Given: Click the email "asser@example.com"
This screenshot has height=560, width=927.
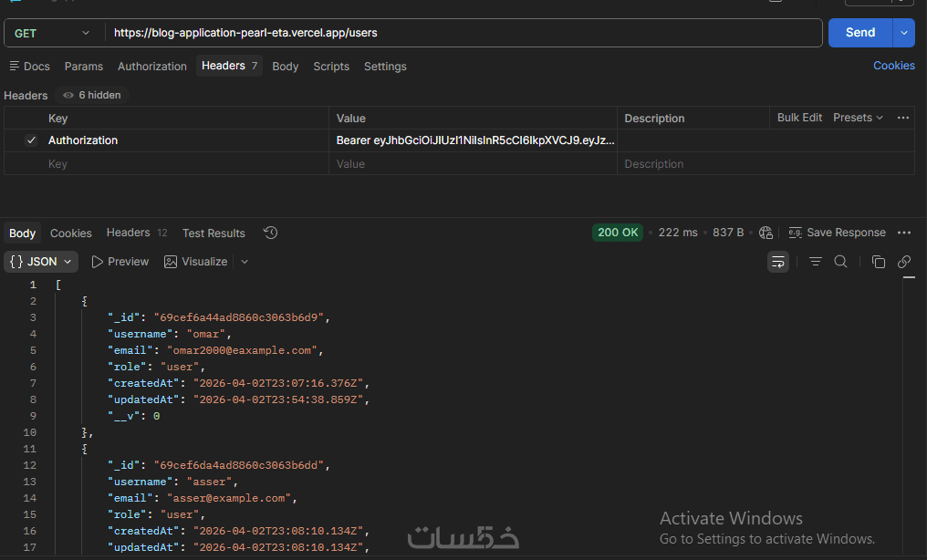Looking at the screenshot, I should point(229,498).
